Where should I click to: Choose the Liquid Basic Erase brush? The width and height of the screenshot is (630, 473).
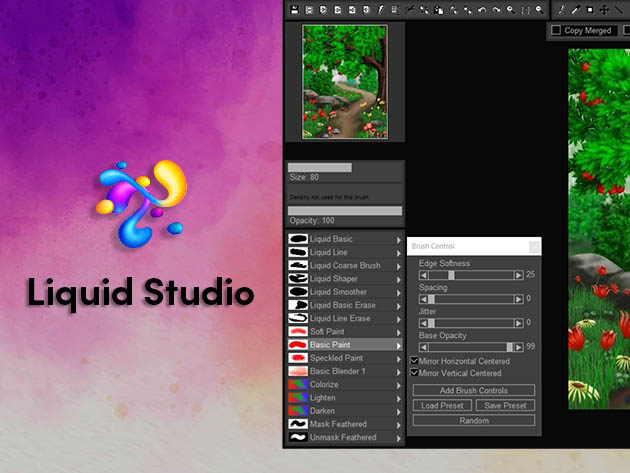click(345, 305)
